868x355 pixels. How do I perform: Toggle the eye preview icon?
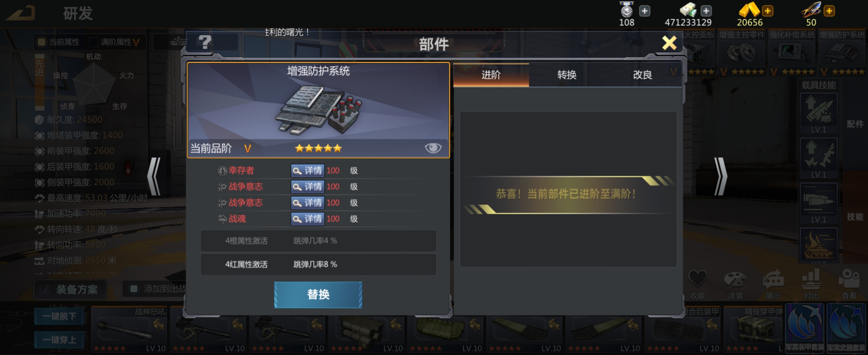click(433, 148)
